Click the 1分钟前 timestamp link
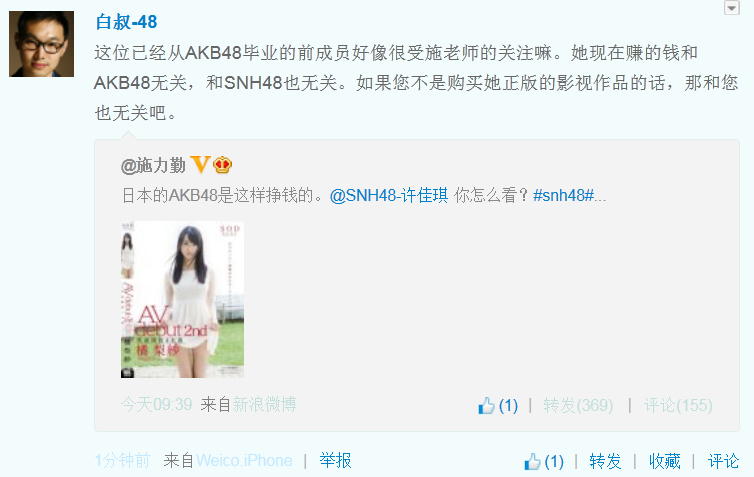 tap(122, 460)
